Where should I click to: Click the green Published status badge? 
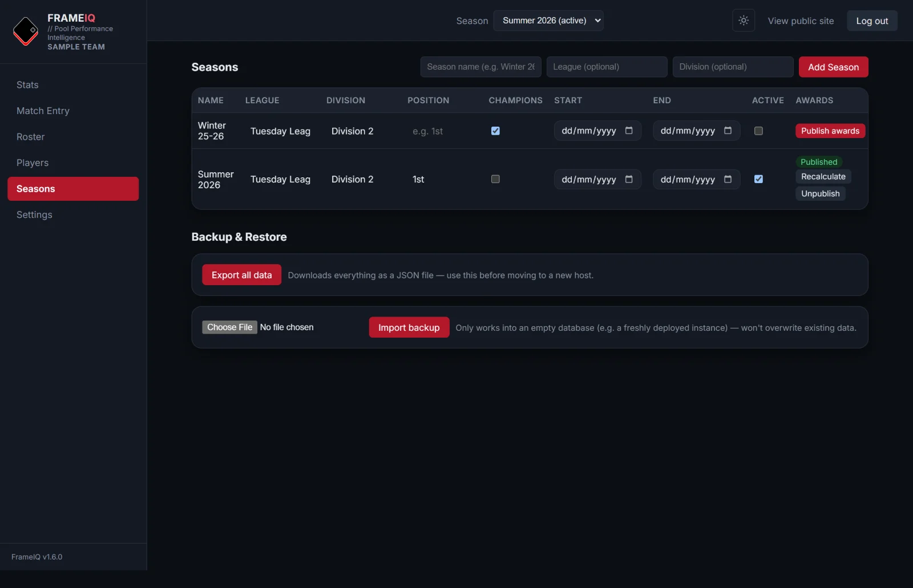point(819,162)
